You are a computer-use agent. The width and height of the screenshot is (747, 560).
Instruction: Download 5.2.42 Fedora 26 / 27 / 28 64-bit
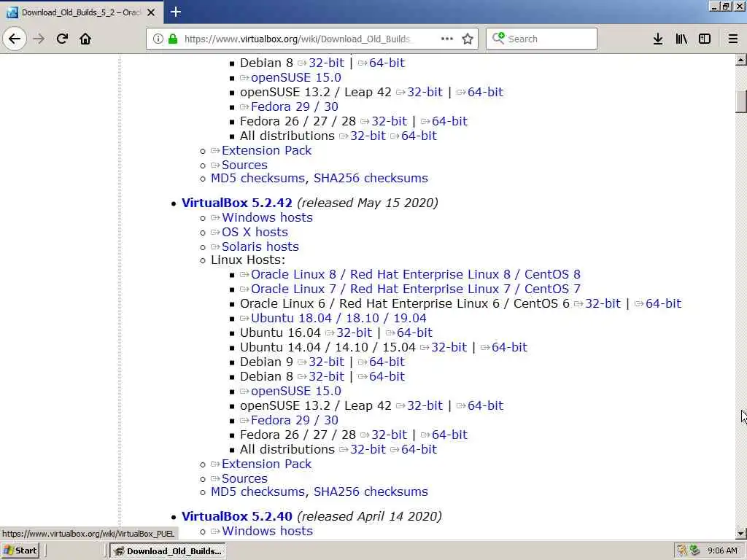[x=449, y=435]
